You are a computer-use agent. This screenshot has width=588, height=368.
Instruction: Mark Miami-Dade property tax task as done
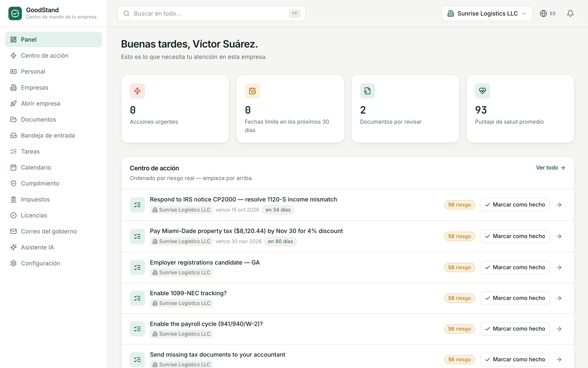click(x=515, y=236)
